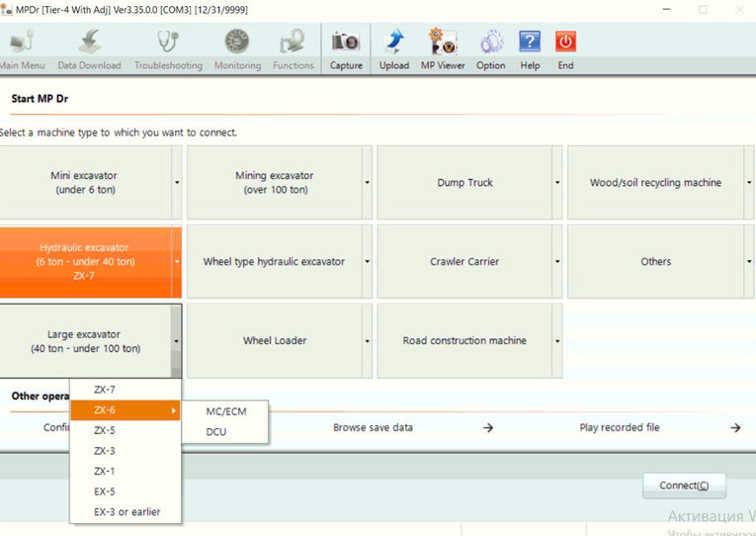Open the Troubleshooting stethoscope icon
The height and width of the screenshot is (536, 756).
click(168, 44)
